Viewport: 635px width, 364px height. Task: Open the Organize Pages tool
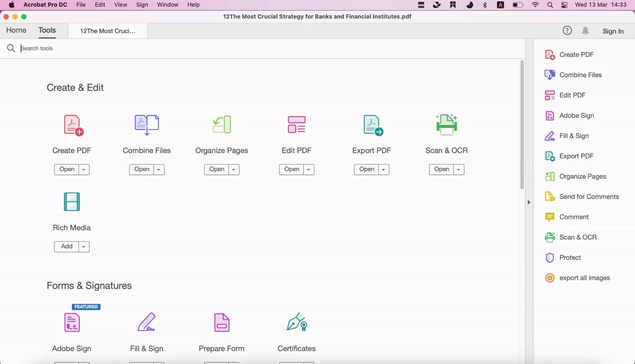click(x=216, y=169)
